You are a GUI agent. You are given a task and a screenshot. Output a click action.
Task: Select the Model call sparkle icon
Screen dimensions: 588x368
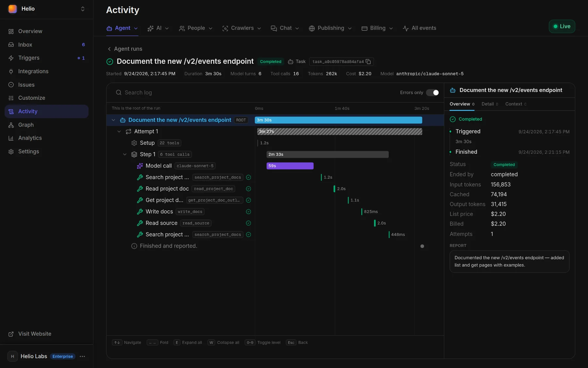(x=140, y=166)
